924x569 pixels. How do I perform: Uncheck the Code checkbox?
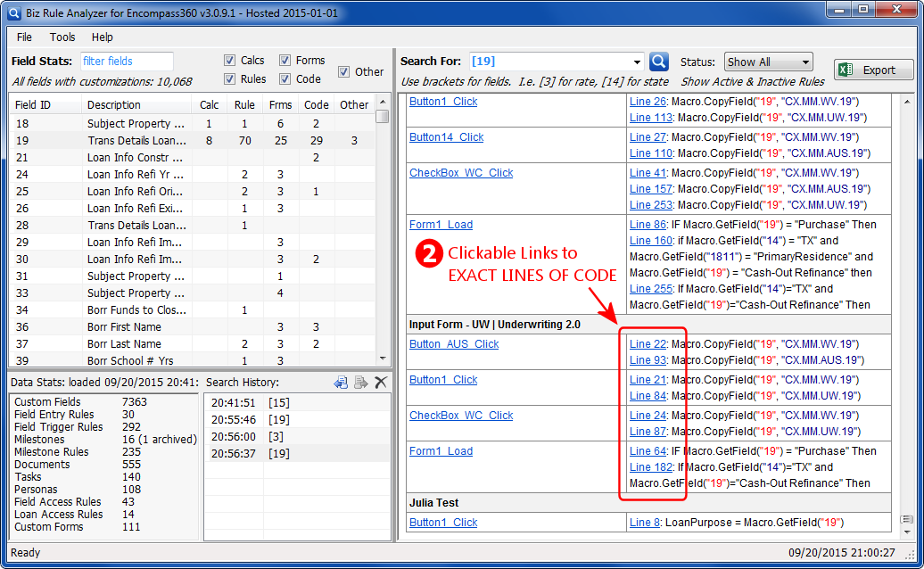(x=285, y=79)
